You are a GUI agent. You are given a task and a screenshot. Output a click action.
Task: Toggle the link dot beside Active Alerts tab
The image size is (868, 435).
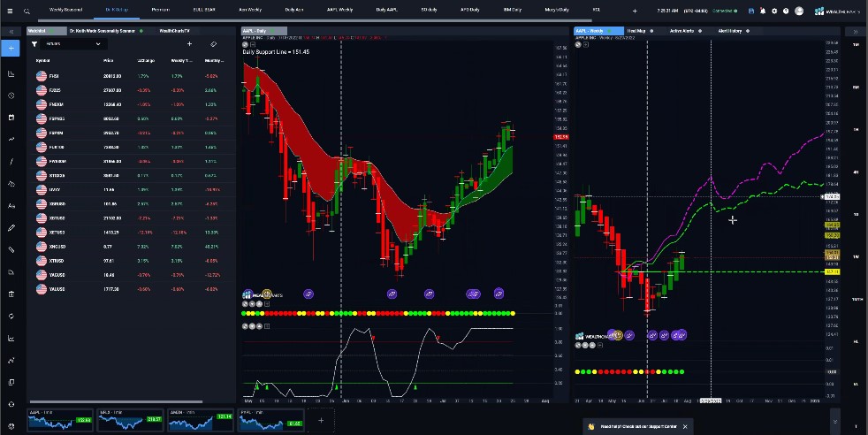click(700, 31)
